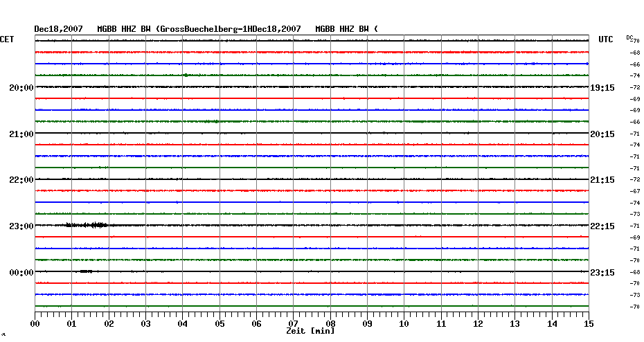Image resolution: width=644 pixels, height=342 pixels.
Task: Click the '21:00' CET time label
Action: (x=21, y=134)
